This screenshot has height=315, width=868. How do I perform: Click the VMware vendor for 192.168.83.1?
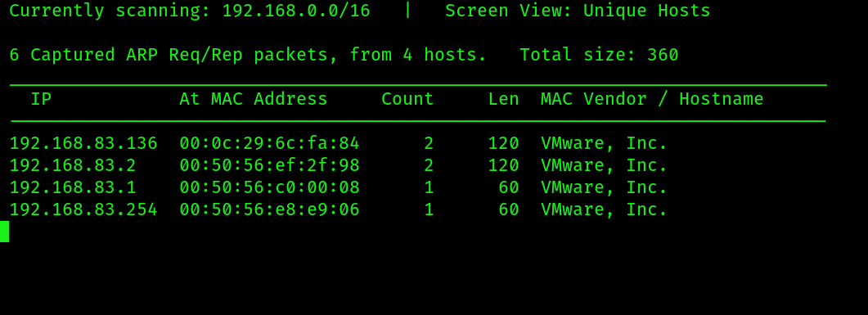point(604,187)
